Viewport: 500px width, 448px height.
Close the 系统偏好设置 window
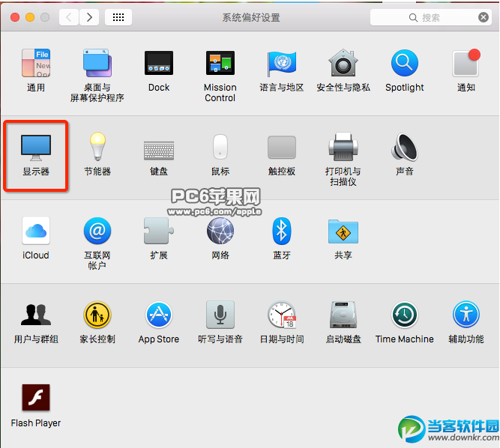(x=15, y=17)
